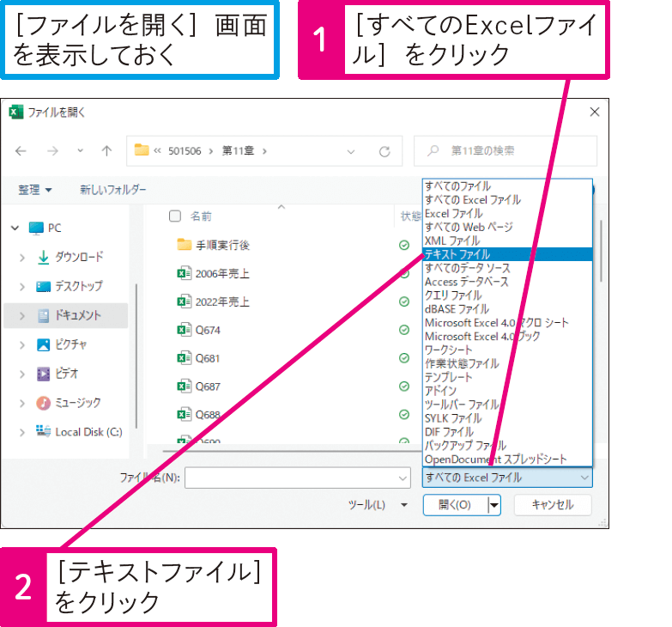Screen dimensions: 672x627
Task: Open the 整理 dropdown menu
Action: [x=34, y=190]
